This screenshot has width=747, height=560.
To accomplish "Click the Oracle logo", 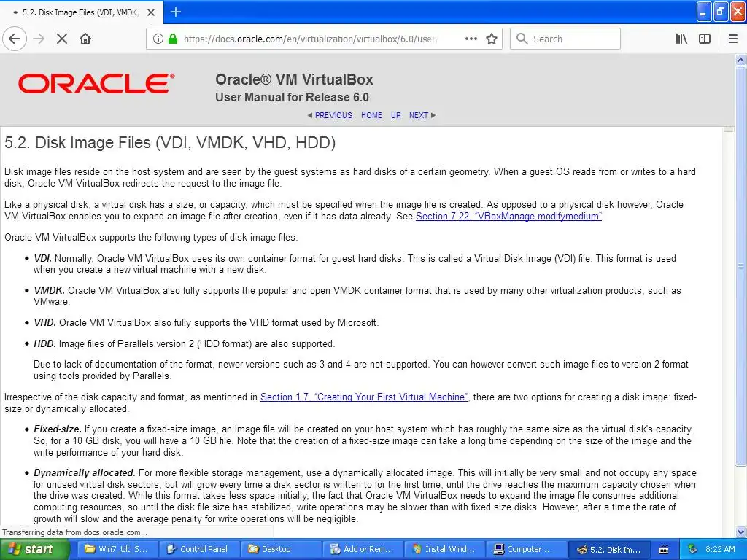I will (96, 83).
